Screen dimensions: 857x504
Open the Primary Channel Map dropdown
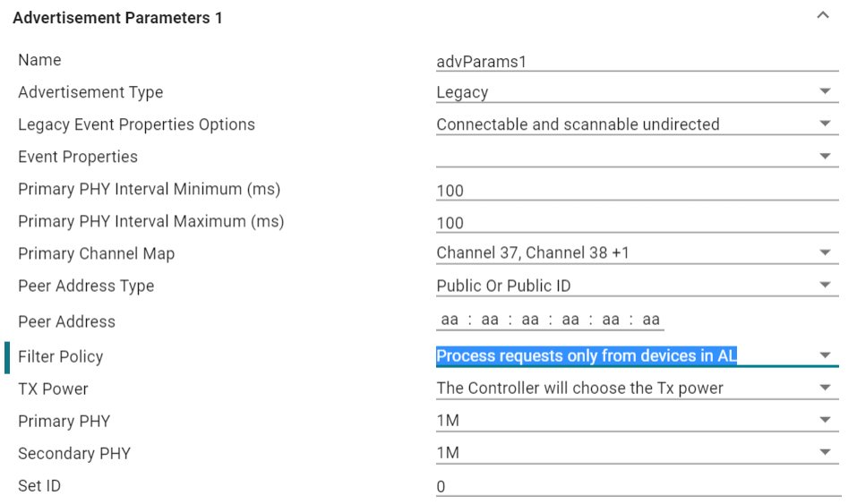[636, 253]
